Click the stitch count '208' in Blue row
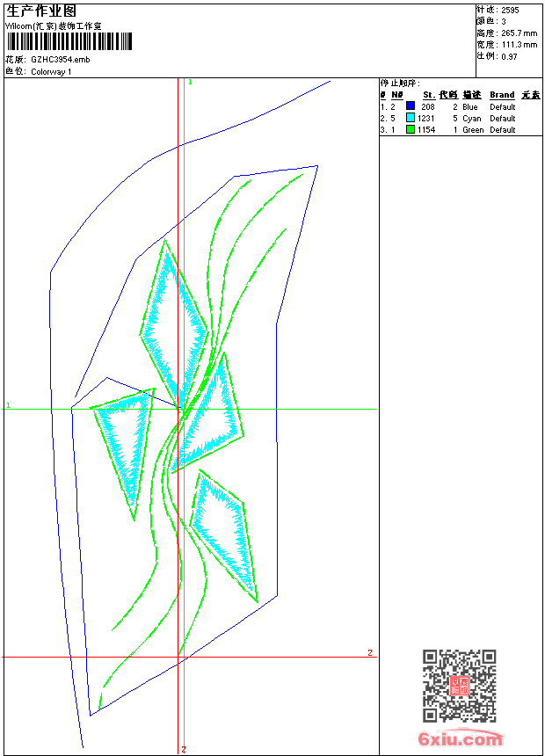Screen dimensions: 545x756 [x=428, y=106]
